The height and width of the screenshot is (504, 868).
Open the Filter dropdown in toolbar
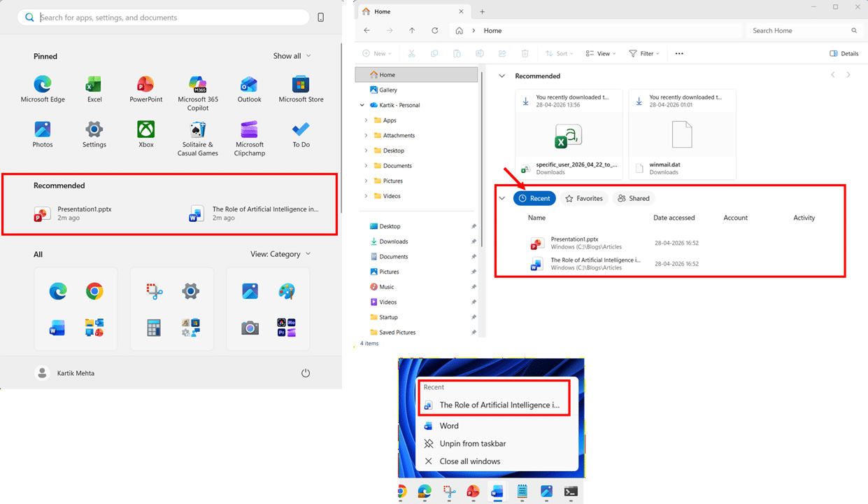point(644,53)
